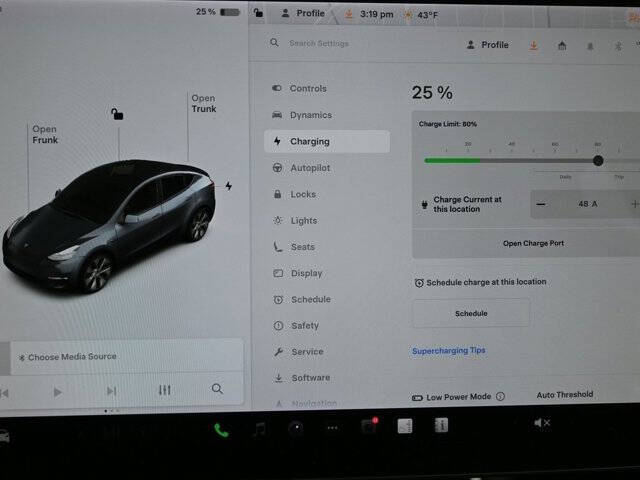
Task: Open the manual info icon in bottom bar
Action: 441,425
